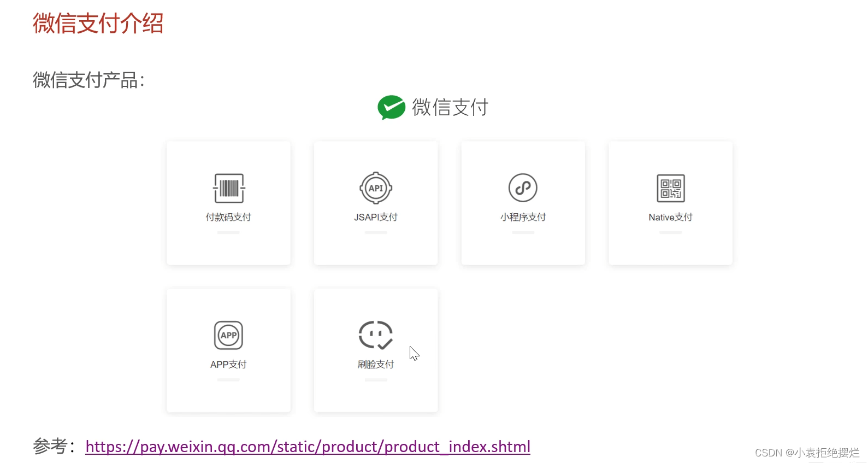Click the barcode icon for 付款码支付
Screen dimensions: 868x463
(229, 188)
